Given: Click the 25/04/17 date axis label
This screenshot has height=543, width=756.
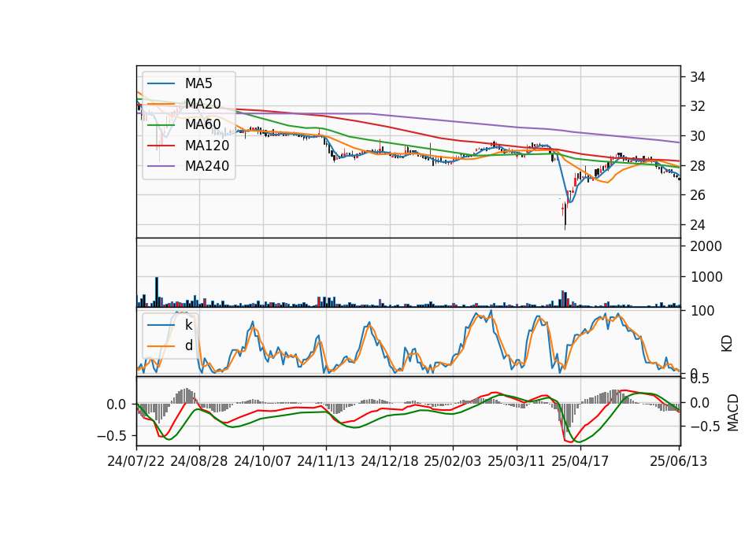Looking at the screenshot, I should (x=580, y=461).
